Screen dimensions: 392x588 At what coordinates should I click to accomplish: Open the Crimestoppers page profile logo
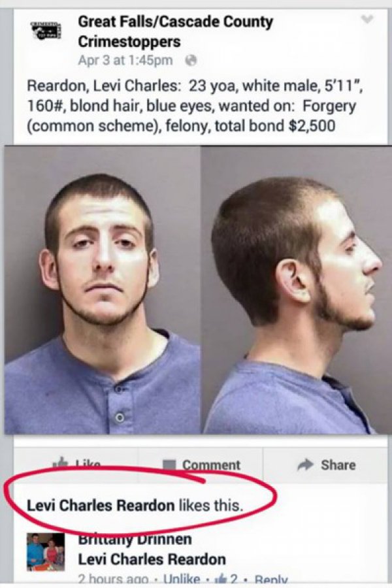(46, 31)
